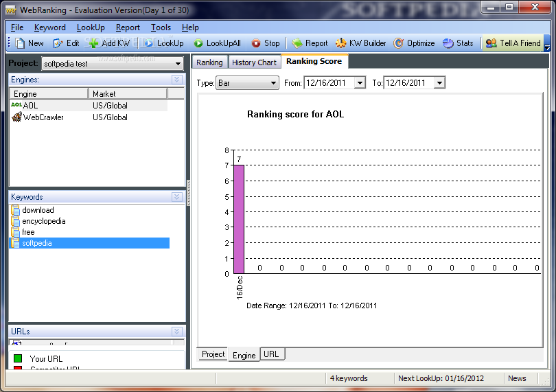The height and width of the screenshot is (392, 556).
Task: Collapse the Keywords panel
Action: coord(177,197)
